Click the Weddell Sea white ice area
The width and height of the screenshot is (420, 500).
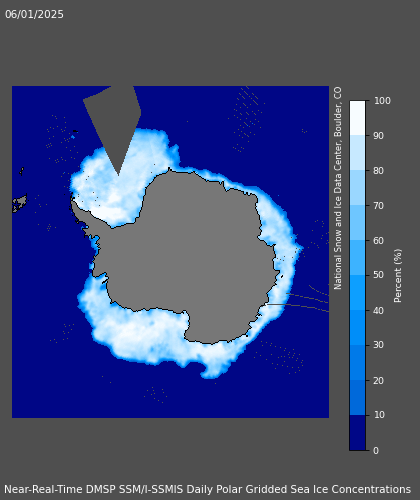110,190
